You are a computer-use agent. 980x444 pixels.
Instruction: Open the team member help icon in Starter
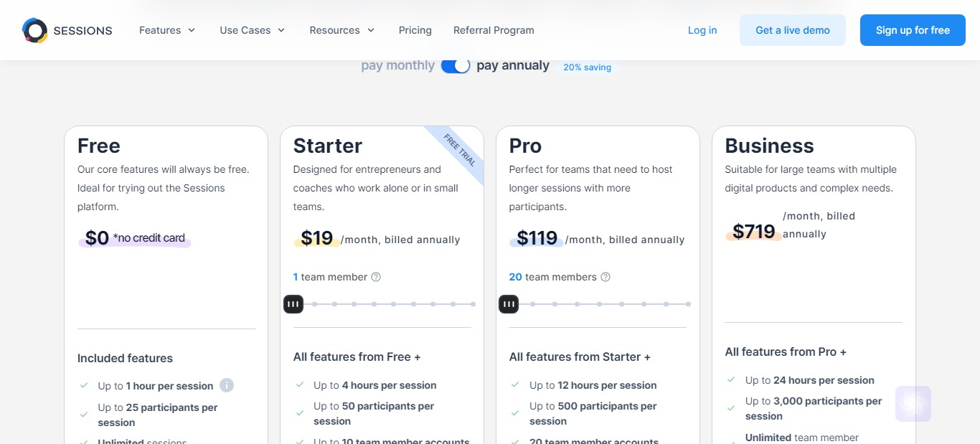pyautogui.click(x=376, y=277)
